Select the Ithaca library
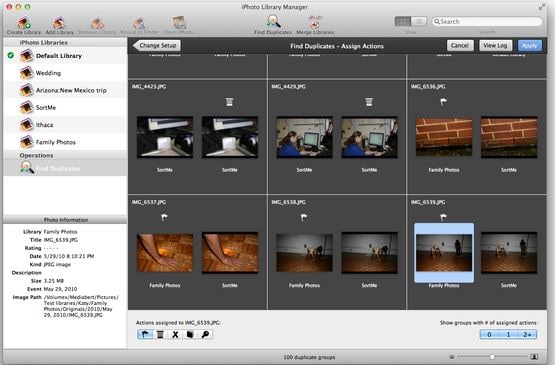The width and height of the screenshot is (555, 365). [x=65, y=125]
